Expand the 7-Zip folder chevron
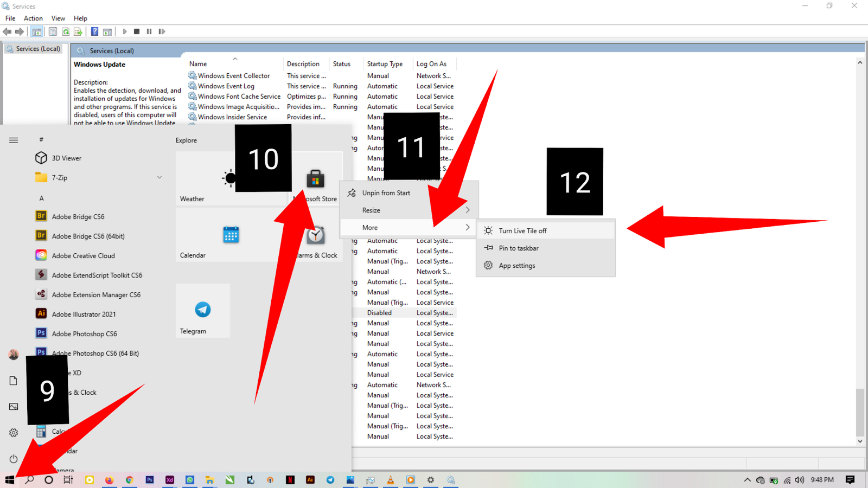 (x=159, y=178)
